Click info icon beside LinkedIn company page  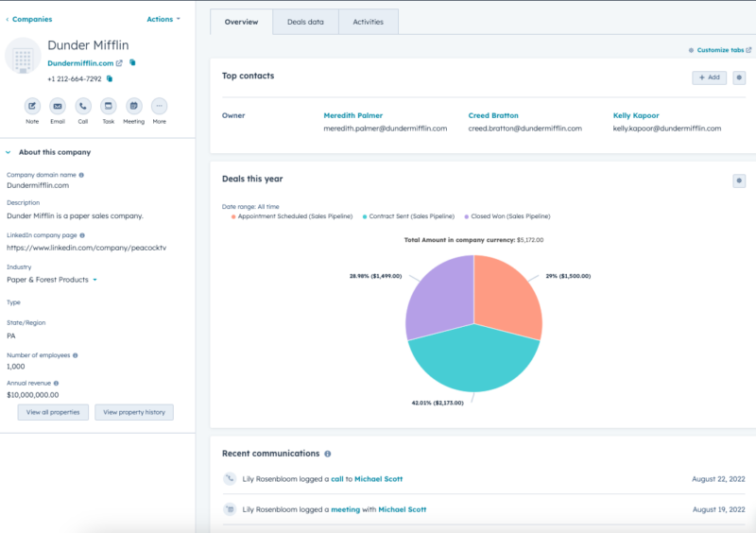82,235
